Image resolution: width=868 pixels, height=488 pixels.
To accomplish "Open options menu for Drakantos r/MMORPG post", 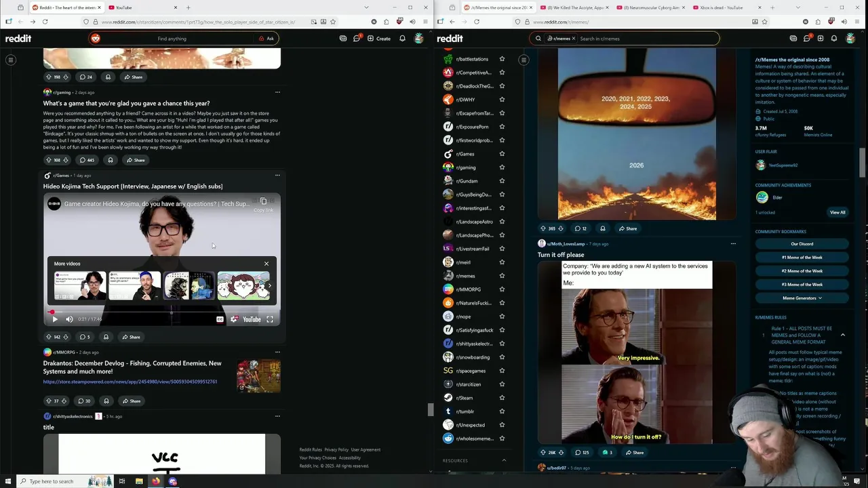I will [277, 352].
